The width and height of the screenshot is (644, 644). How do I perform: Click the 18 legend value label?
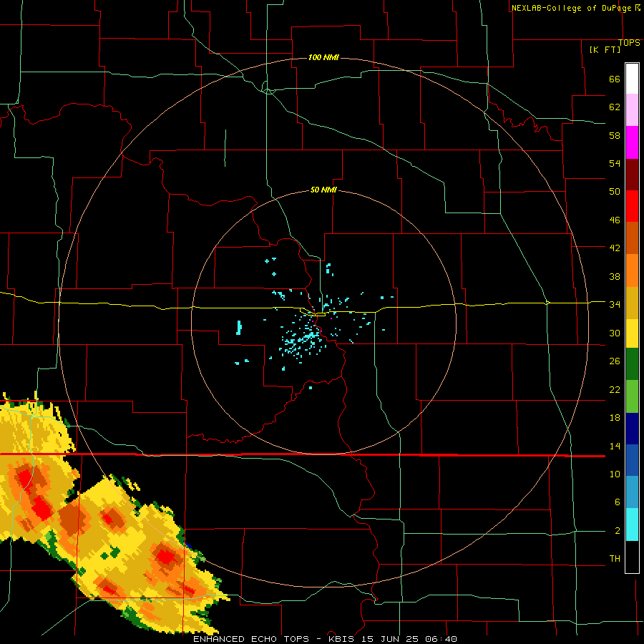click(615, 418)
